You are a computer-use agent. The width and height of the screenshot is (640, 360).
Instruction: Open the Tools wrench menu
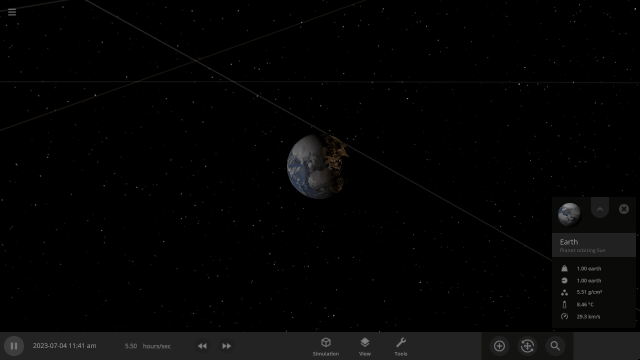point(401,347)
